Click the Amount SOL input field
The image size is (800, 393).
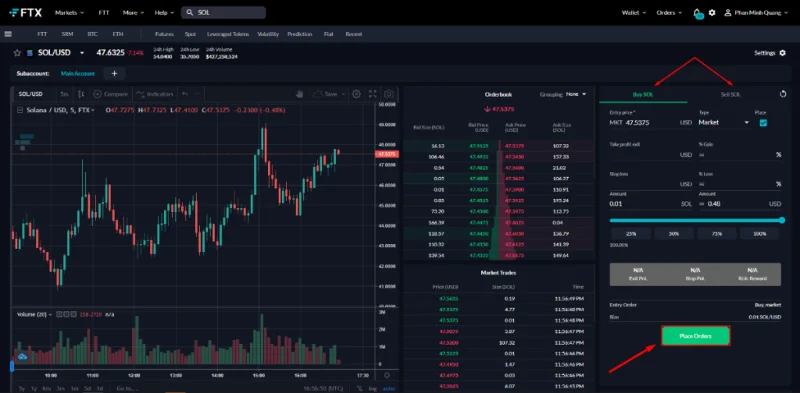coord(651,204)
